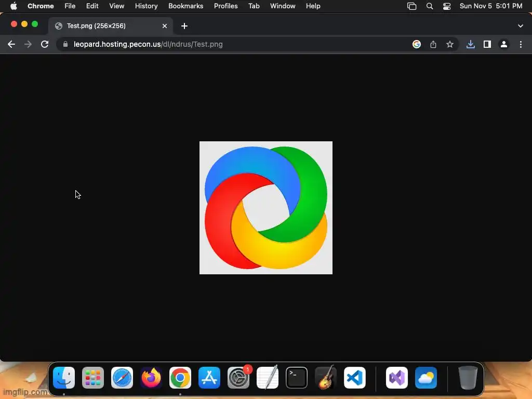Open Chrome three-dot menu
This screenshot has height=399, width=532.
click(x=521, y=44)
